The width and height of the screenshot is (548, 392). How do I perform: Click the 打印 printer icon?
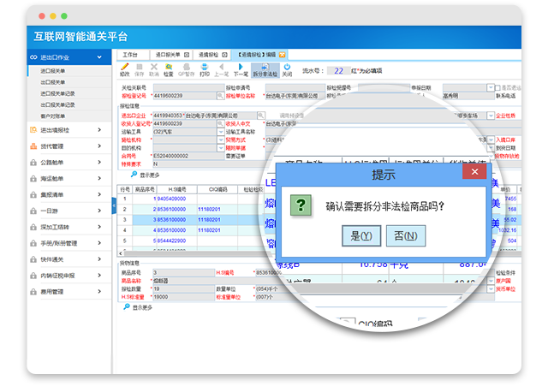click(205, 67)
